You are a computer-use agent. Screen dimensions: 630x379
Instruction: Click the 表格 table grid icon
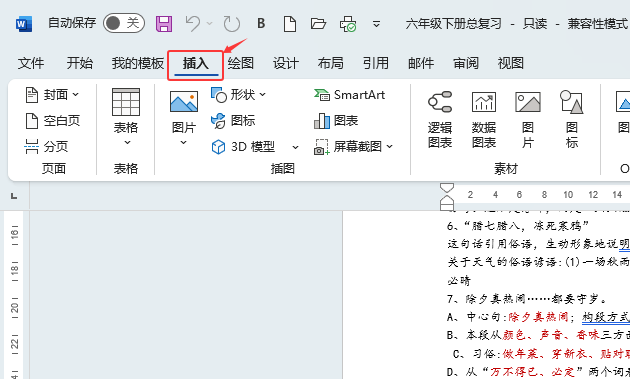pos(126,102)
